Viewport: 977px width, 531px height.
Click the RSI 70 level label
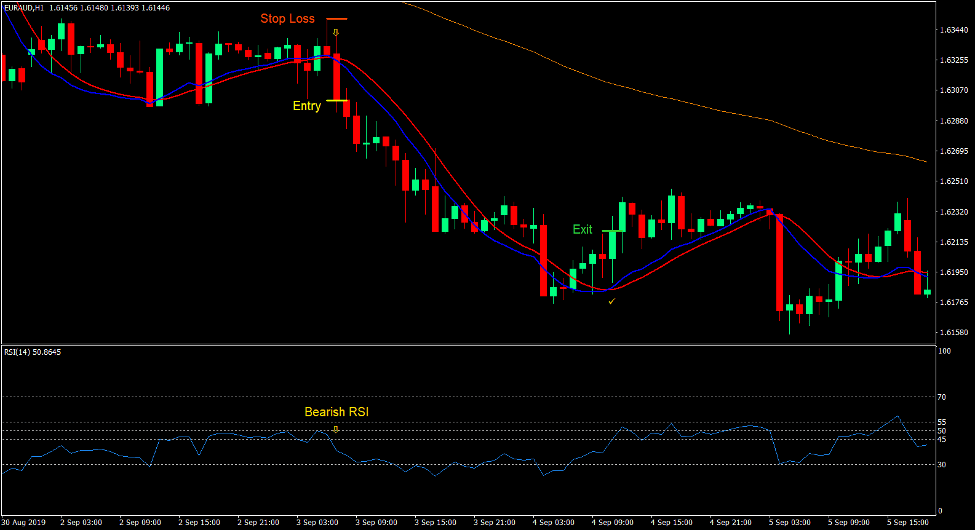(x=943, y=397)
